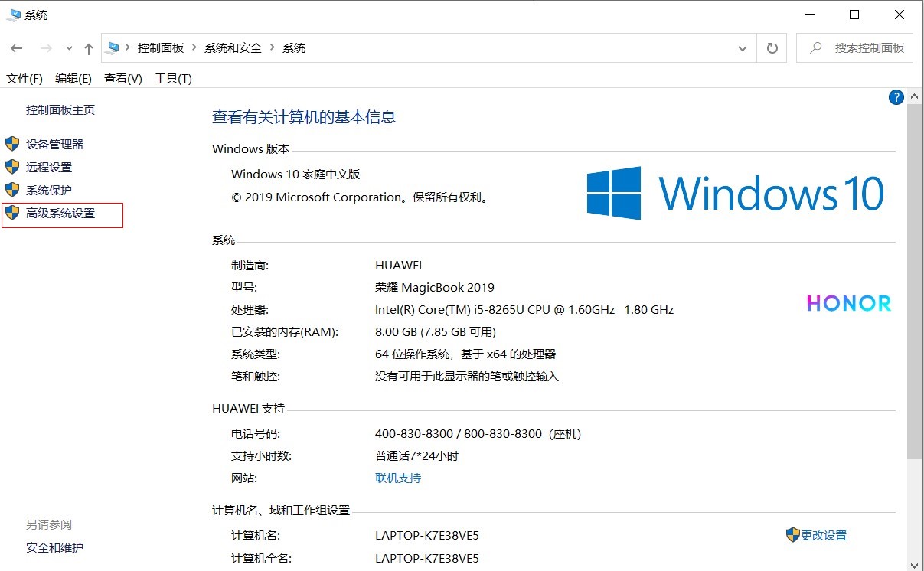The height and width of the screenshot is (571, 924).
Task: Select phone number 400-830-8300 text
Action: pos(414,434)
